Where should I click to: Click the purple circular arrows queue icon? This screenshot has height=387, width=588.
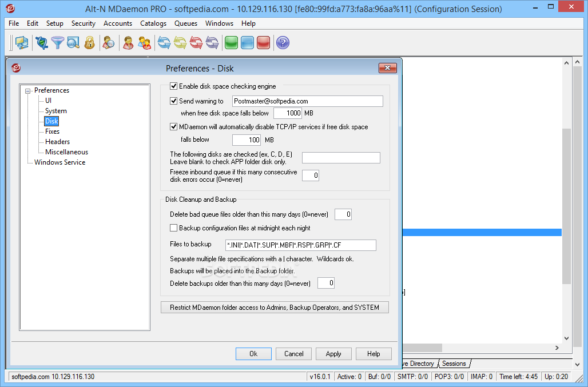coord(212,43)
